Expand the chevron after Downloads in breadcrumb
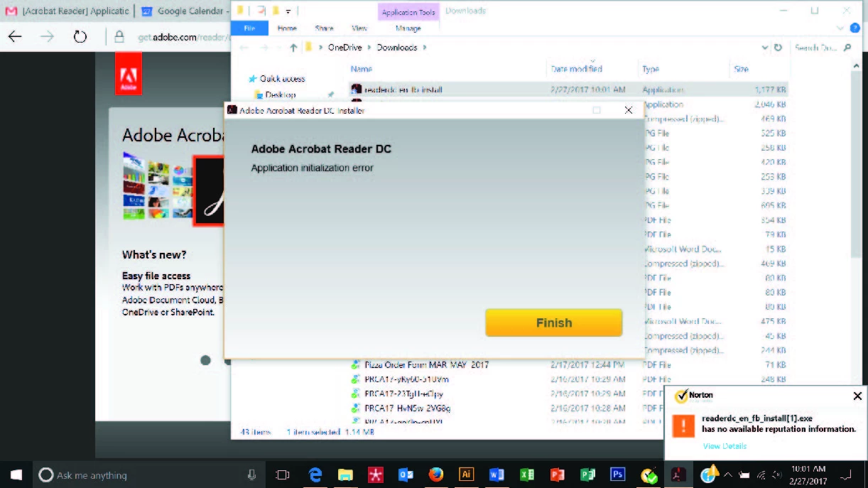 [425, 48]
